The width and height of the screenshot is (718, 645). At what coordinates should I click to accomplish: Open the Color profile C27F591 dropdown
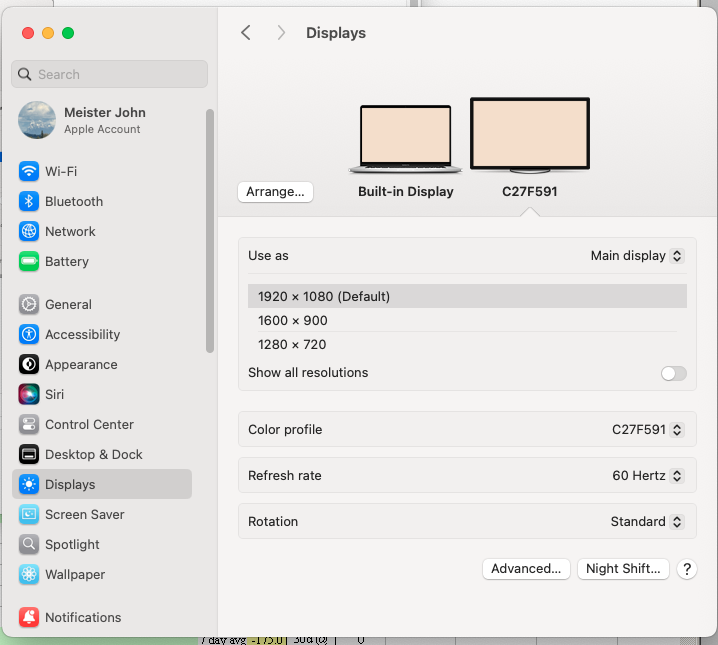[x=647, y=430]
